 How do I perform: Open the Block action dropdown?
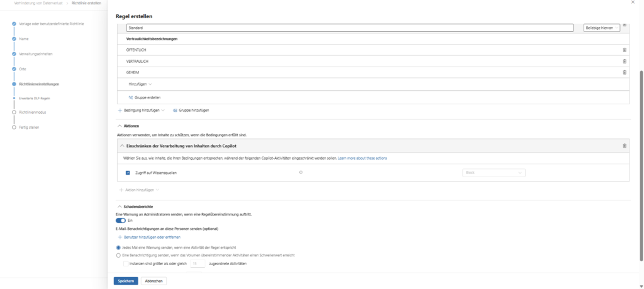click(x=493, y=172)
